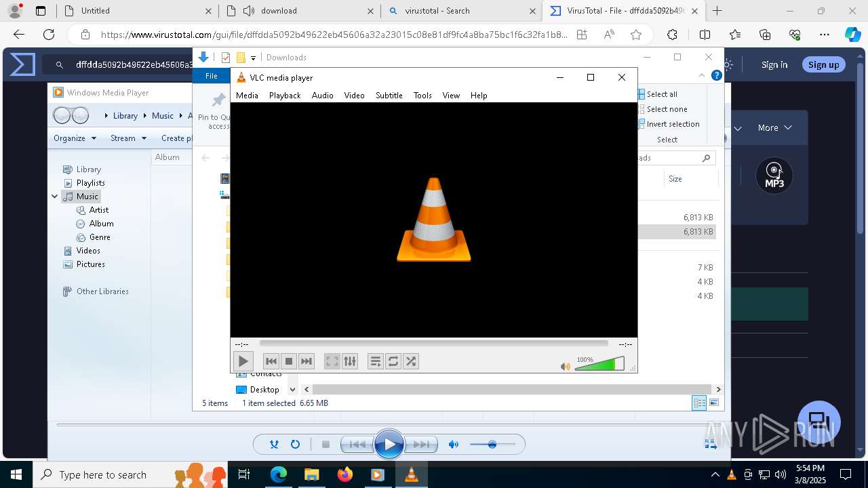The image size is (868, 488).
Task: Click the VLC play button
Action: point(243,361)
